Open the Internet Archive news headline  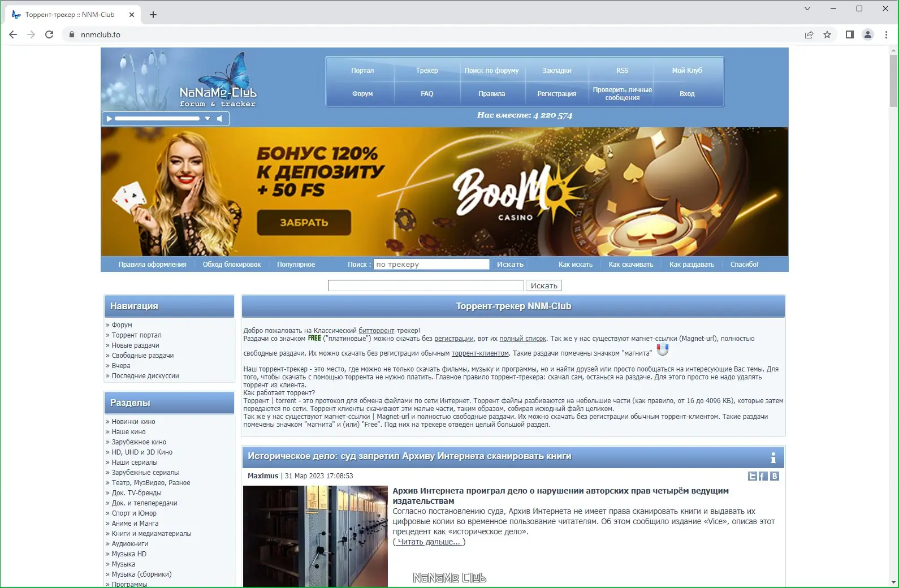(409, 456)
